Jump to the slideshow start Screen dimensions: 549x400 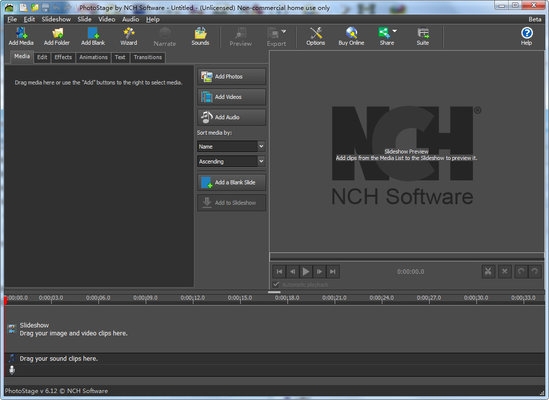(x=279, y=271)
